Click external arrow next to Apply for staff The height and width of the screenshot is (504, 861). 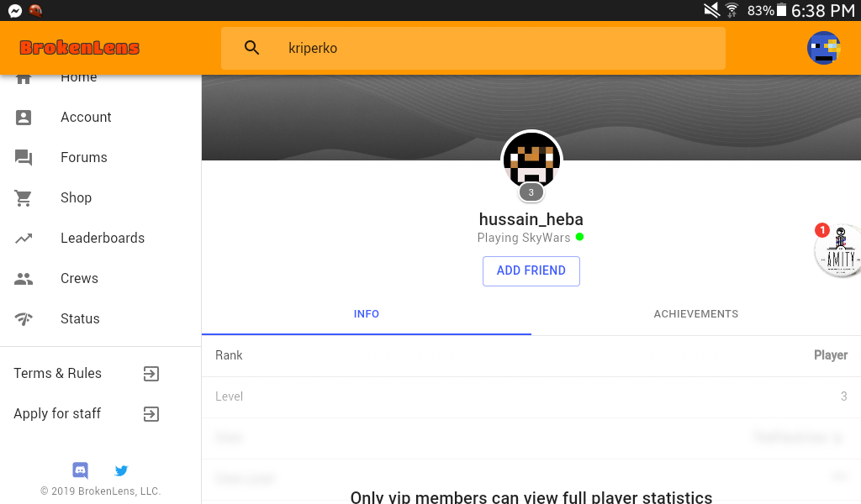(x=151, y=414)
